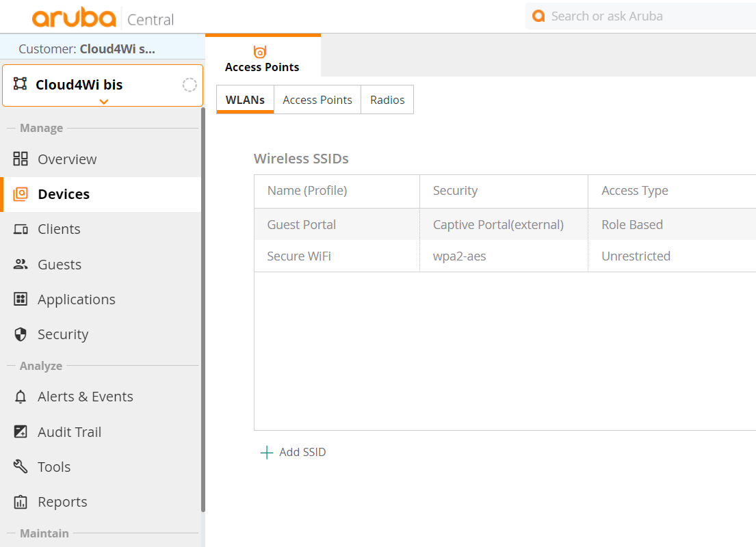Click the Tools wrench icon
Viewport: 756px width, 547px height.
[x=21, y=467]
